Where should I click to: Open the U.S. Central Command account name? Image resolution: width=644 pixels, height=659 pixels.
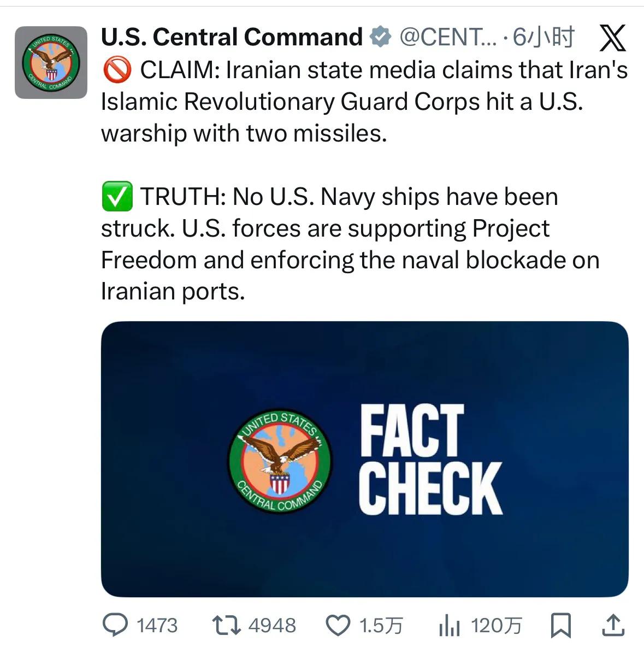click(232, 37)
